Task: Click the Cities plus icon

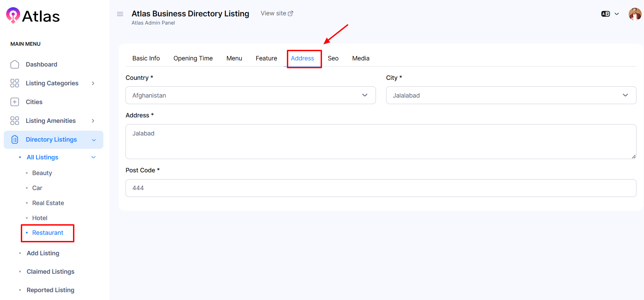Action: click(x=15, y=102)
